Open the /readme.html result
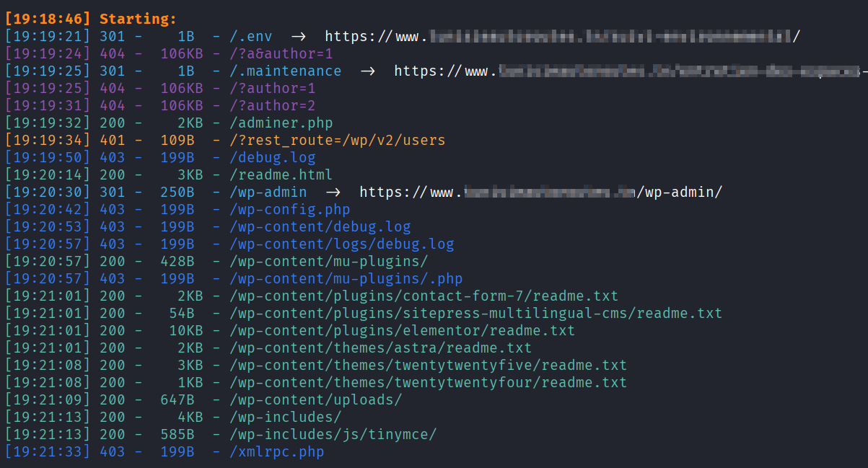The height and width of the screenshot is (468, 868). pyautogui.click(x=281, y=175)
